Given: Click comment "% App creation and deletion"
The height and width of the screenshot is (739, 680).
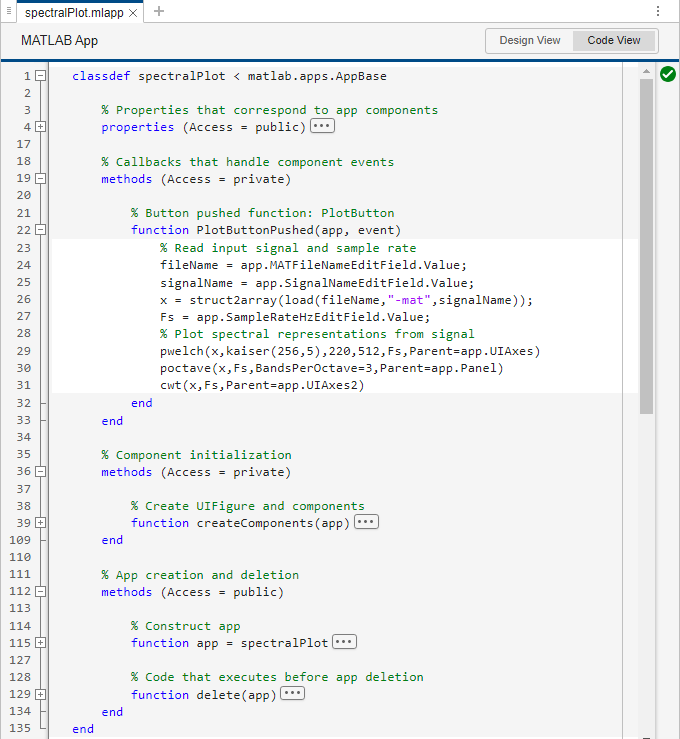Looking at the screenshot, I should (x=200, y=575).
